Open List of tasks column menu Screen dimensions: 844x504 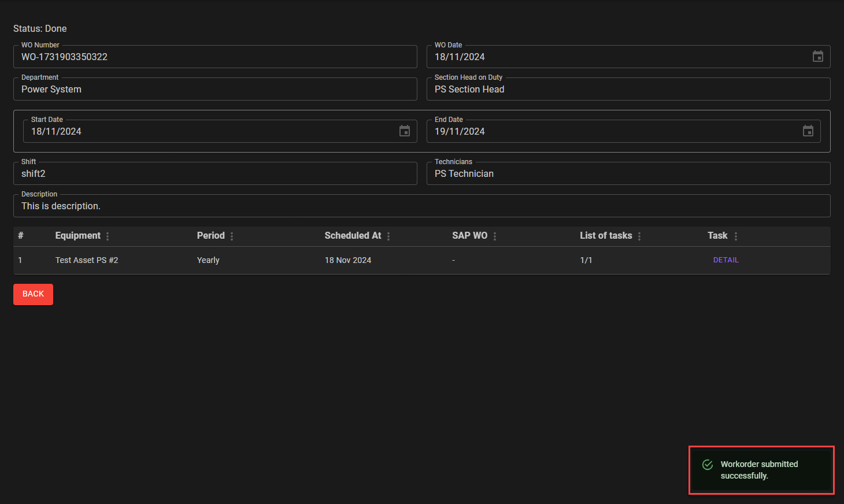639,236
